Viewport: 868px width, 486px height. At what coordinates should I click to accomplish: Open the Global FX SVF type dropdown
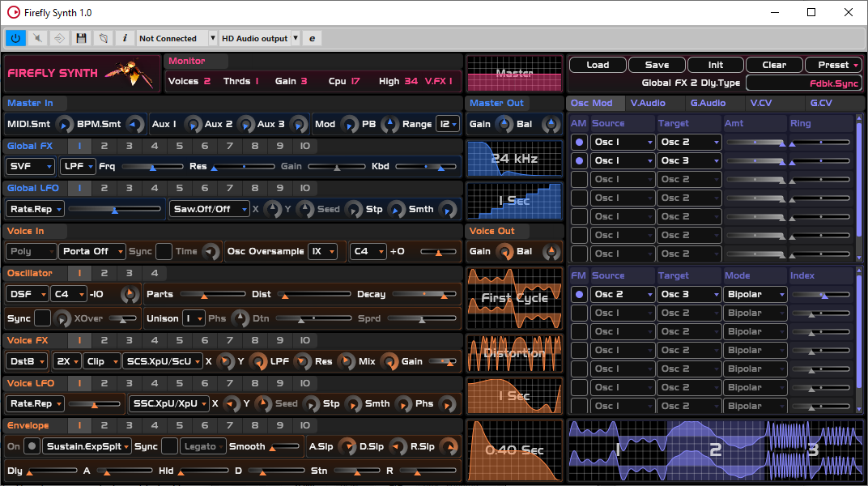click(x=31, y=167)
